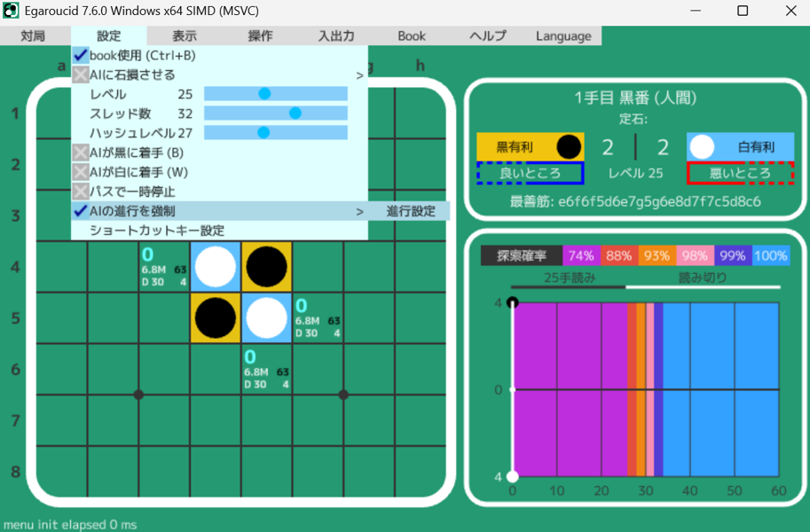810x532 pixels.
Task: Enable AIが黒に着手 (B) option
Action: click(81, 153)
